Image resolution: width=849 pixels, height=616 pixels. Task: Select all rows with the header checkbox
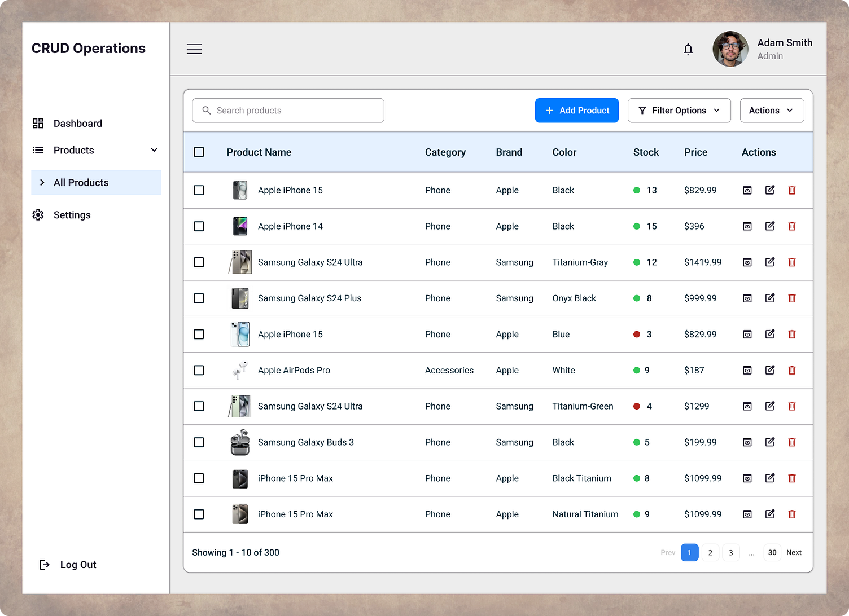[199, 152]
